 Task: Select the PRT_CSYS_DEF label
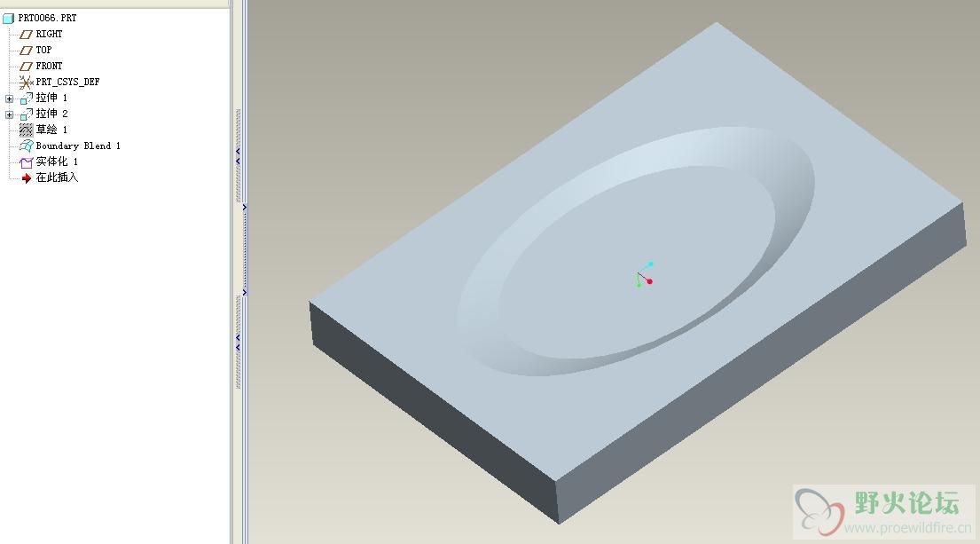click(x=67, y=82)
